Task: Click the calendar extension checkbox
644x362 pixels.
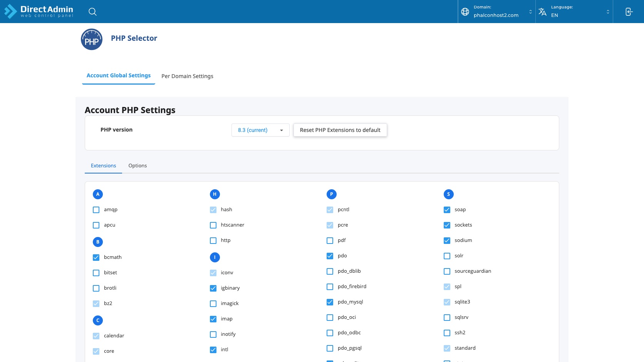Action: [x=96, y=336]
